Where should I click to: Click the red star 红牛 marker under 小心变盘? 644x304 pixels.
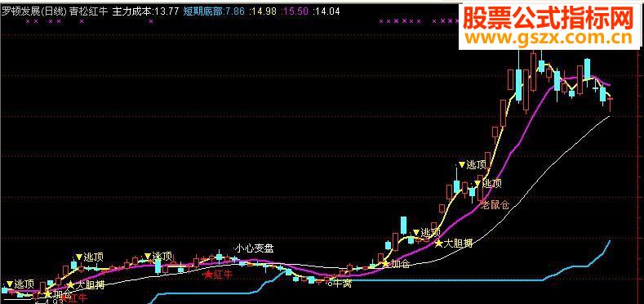point(209,275)
